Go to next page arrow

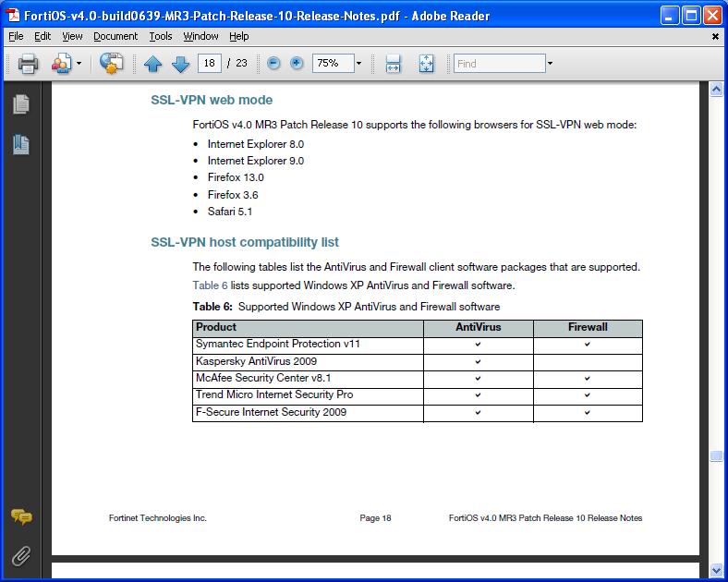coord(180,64)
